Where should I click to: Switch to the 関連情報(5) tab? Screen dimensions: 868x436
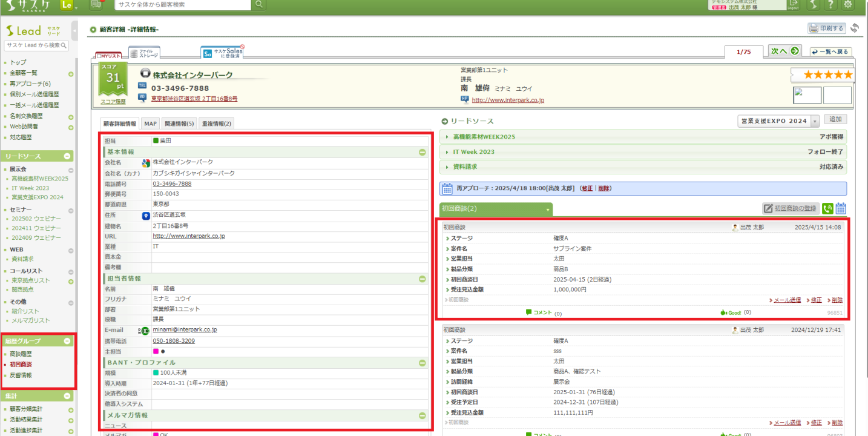click(179, 124)
